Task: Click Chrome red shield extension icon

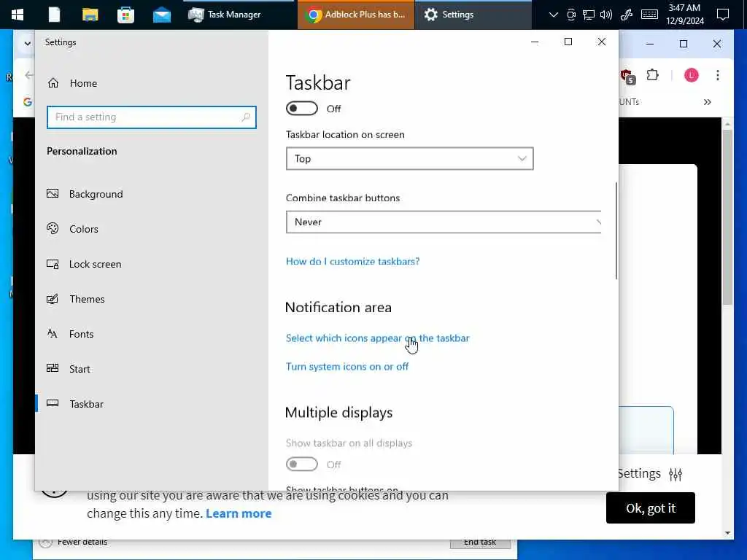Action: pos(627,76)
